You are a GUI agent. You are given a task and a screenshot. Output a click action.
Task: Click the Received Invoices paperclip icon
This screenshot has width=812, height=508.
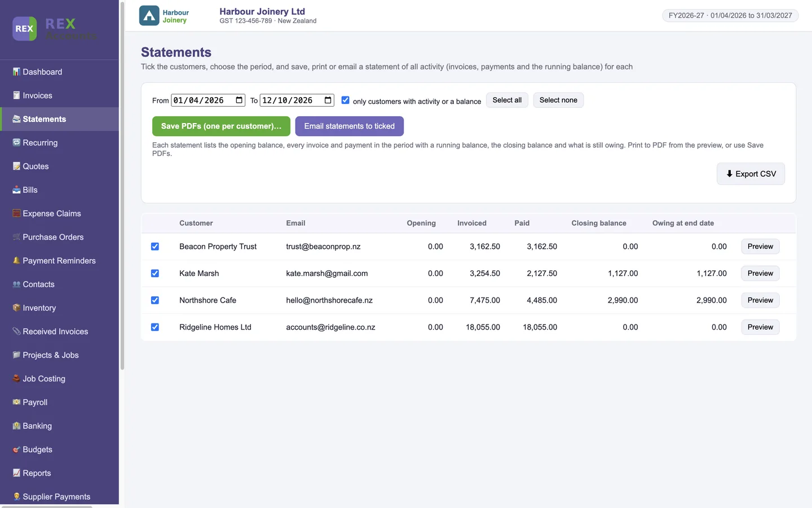pos(16,332)
